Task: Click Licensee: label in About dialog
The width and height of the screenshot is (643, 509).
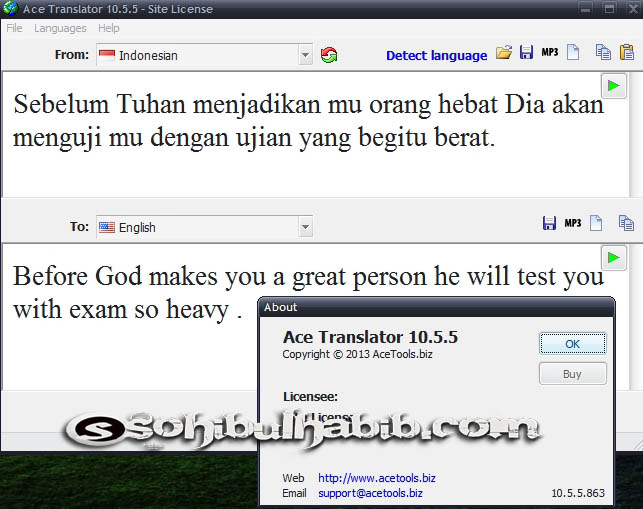Action: tap(310, 397)
